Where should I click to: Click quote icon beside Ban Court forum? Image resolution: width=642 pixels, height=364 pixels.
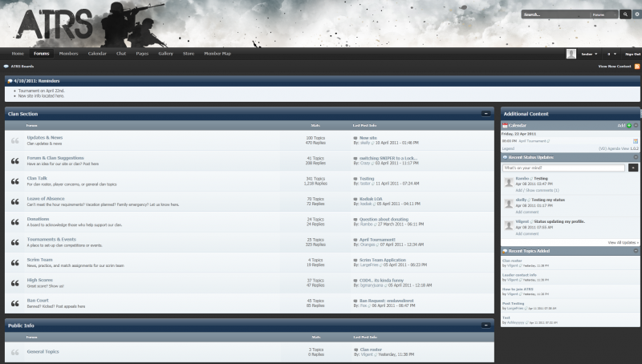[14, 303]
